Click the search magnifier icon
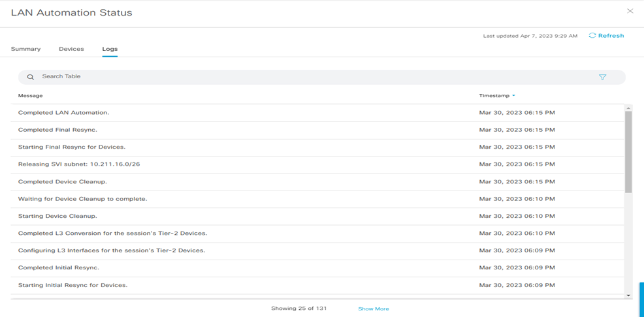 click(30, 77)
